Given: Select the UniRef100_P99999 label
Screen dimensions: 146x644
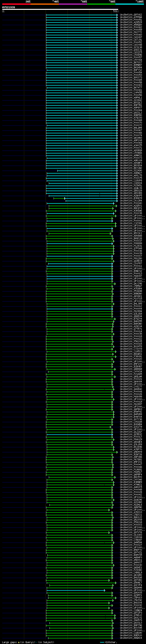Looking at the screenshot, I should 131,243.
